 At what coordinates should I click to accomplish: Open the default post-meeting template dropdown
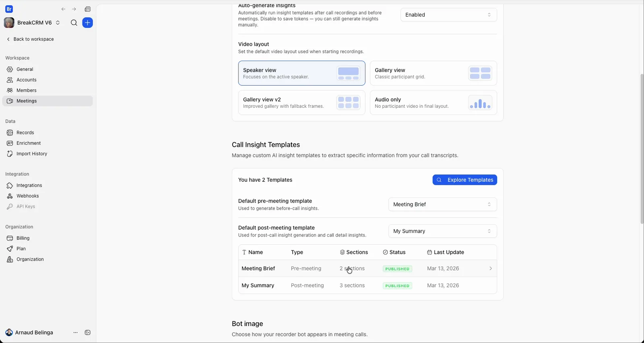442,231
